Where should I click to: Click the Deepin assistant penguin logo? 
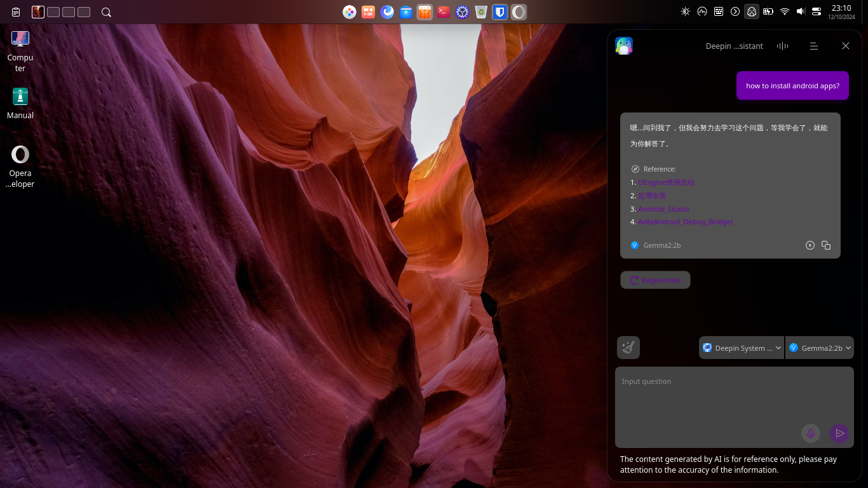click(624, 46)
